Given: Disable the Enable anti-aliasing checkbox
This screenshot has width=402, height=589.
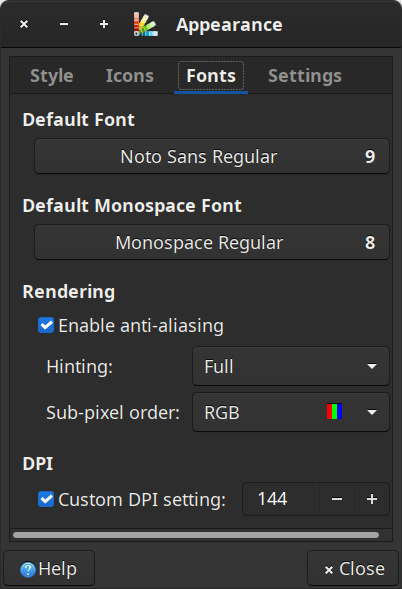Looking at the screenshot, I should coord(46,325).
